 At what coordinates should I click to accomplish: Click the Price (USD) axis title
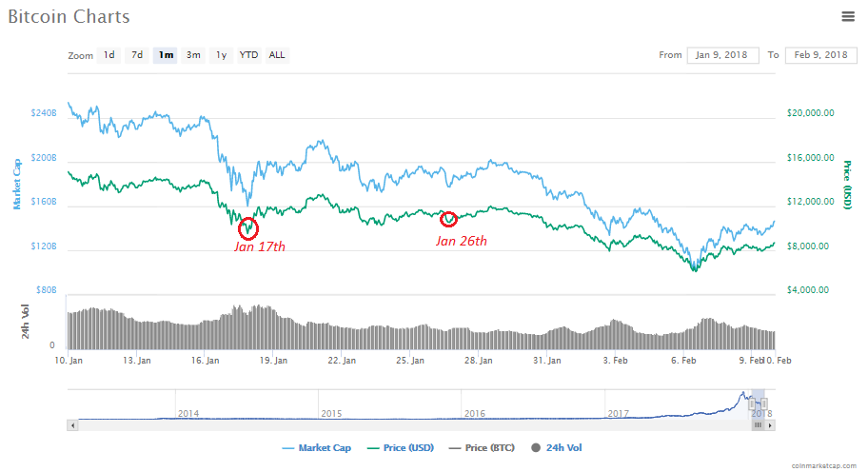pos(847,185)
